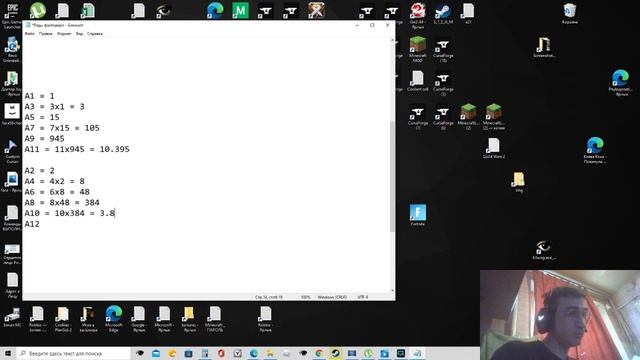Viewport: 640px width, 360px height.
Task: Click the line 'A7 = 7x15 = 105'
Action: [62, 128]
